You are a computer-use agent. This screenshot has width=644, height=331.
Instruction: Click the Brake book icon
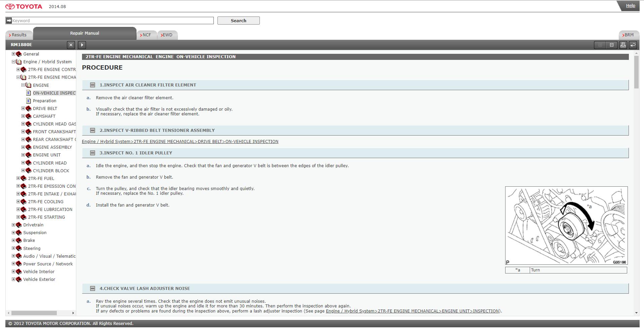(19, 240)
